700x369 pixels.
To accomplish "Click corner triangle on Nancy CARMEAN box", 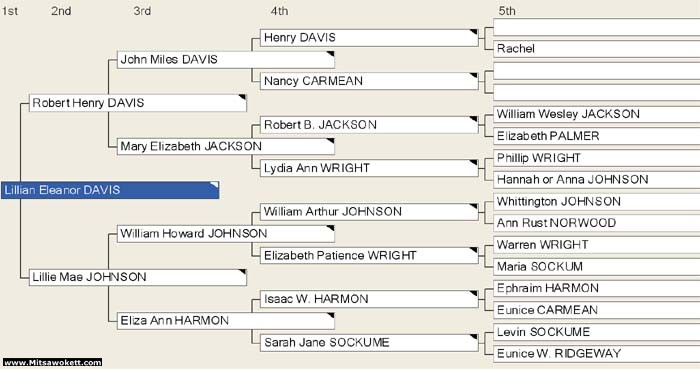I will (474, 76).
